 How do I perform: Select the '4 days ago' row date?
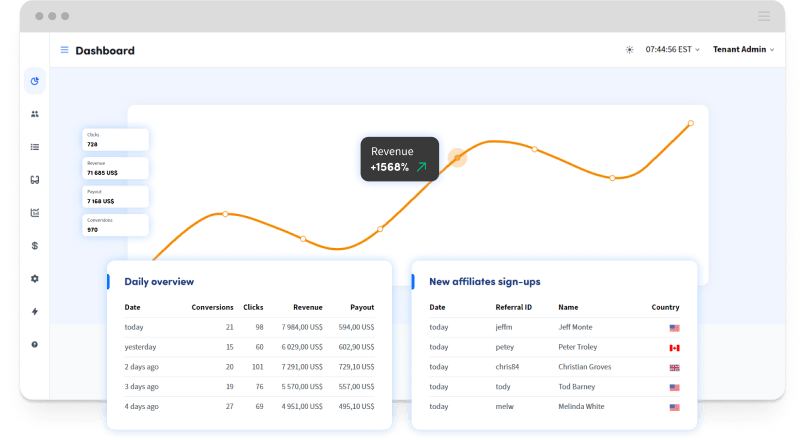pos(141,406)
